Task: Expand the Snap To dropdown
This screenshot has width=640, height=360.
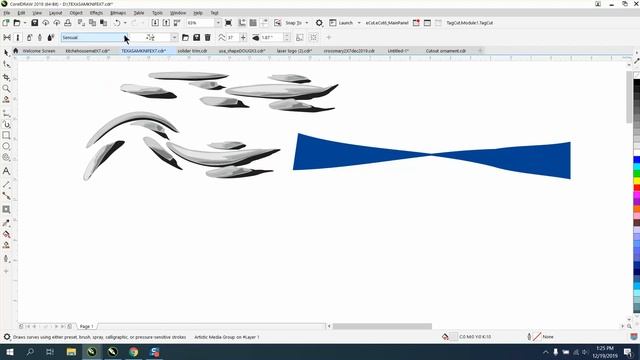Action: coord(307,23)
